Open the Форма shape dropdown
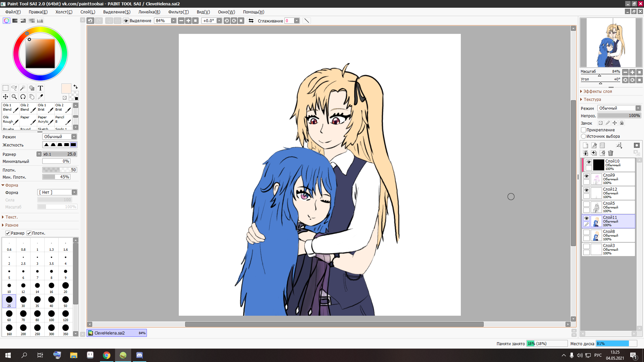Image resolution: width=644 pixels, height=362 pixels. (57, 192)
